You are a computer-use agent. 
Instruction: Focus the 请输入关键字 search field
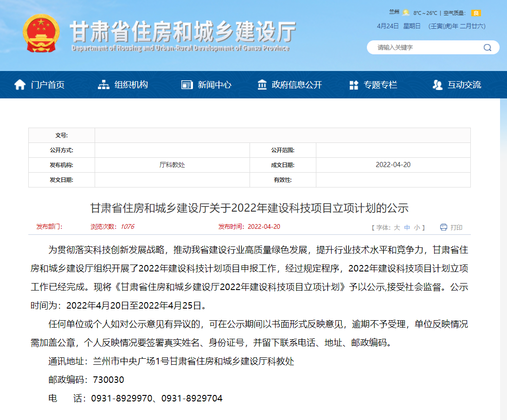coord(424,47)
